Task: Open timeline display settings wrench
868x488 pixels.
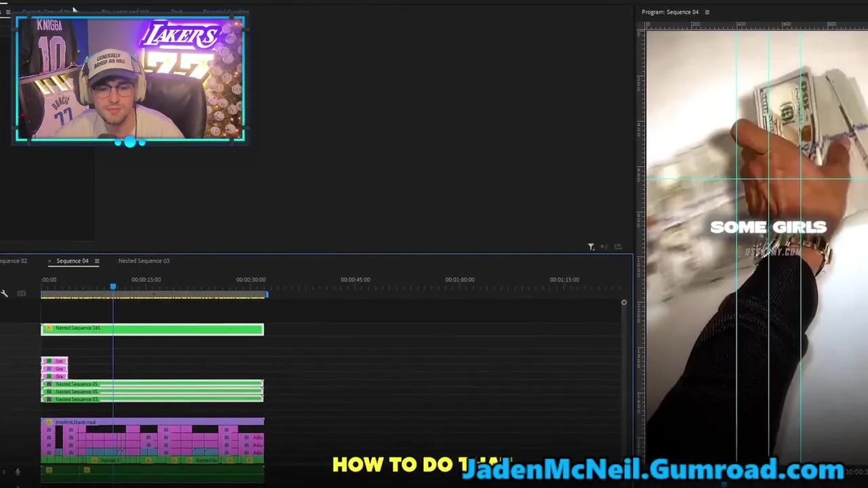Action: (4, 293)
